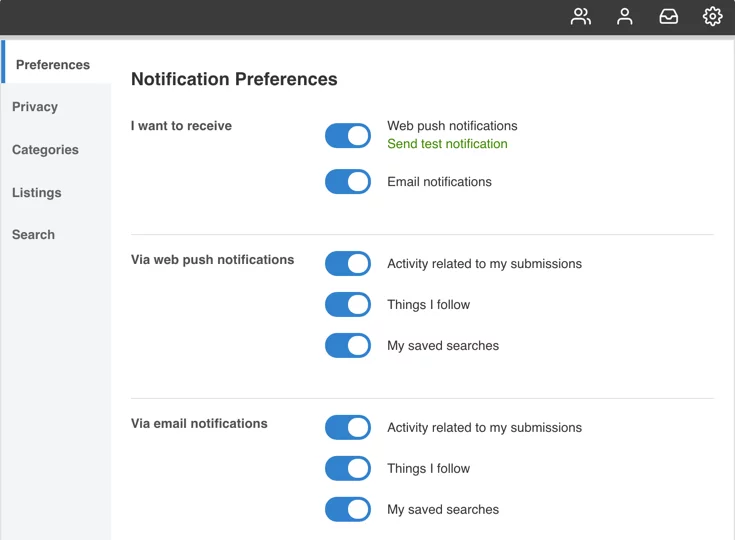Screen dimensions: 735x540
Task: Select the Preferences sidebar tab
Action: click(53, 65)
